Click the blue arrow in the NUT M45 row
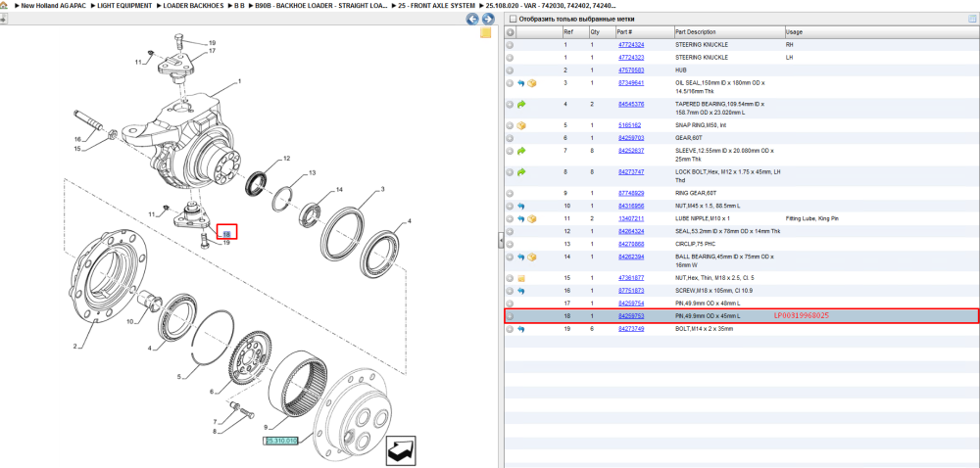This screenshot has width=980, height=468. pos(521,206)
